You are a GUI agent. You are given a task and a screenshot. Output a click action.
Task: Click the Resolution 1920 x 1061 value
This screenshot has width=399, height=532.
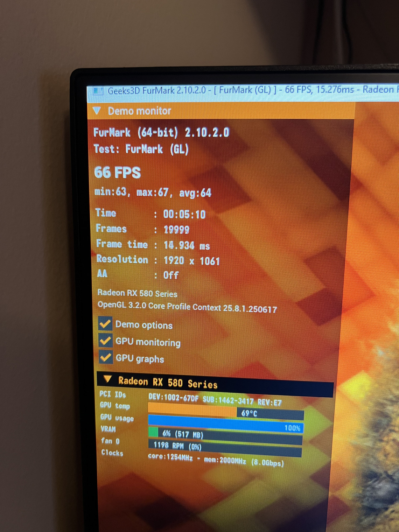192,261
